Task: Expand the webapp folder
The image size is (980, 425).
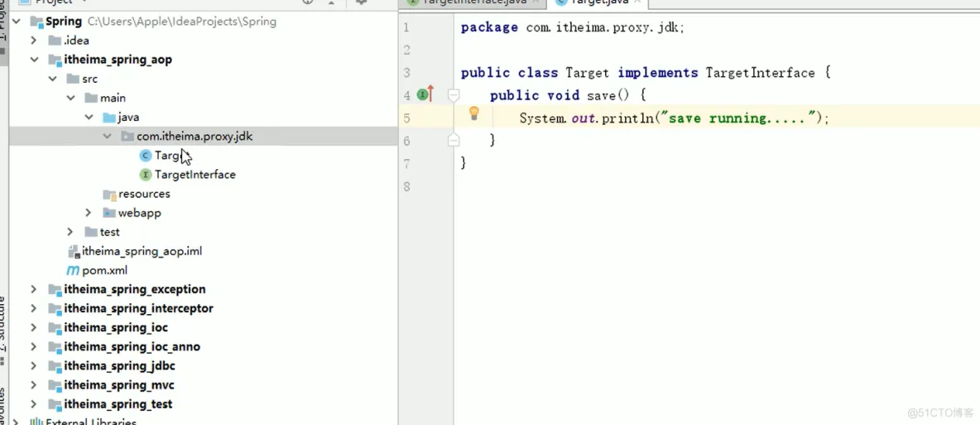Action: click(x=89, y=213)
